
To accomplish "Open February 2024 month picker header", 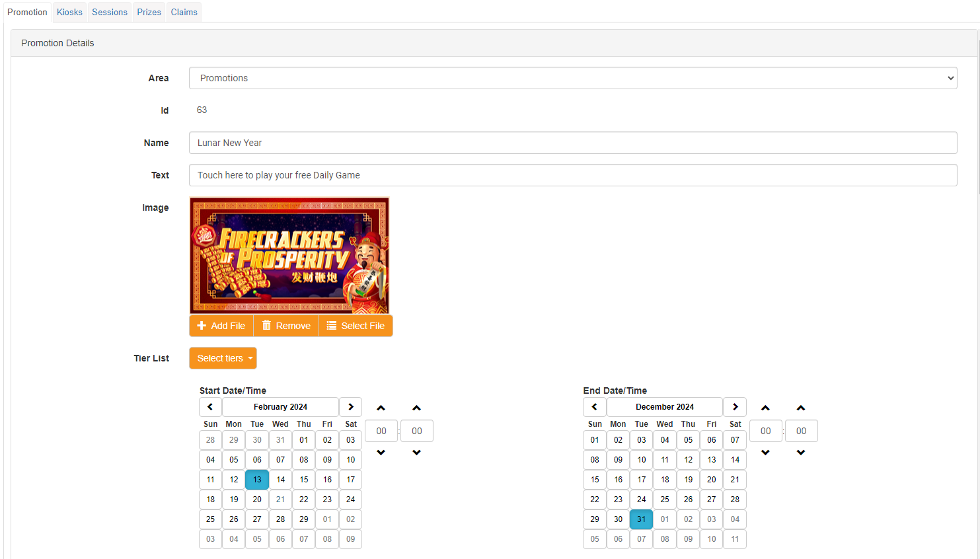I will coord(280,407).
